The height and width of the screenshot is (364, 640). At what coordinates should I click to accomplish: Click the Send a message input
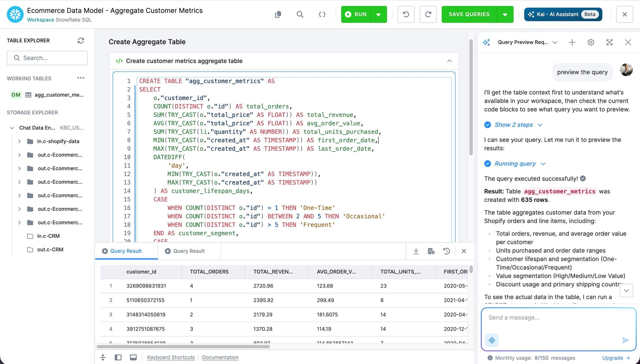558,318
